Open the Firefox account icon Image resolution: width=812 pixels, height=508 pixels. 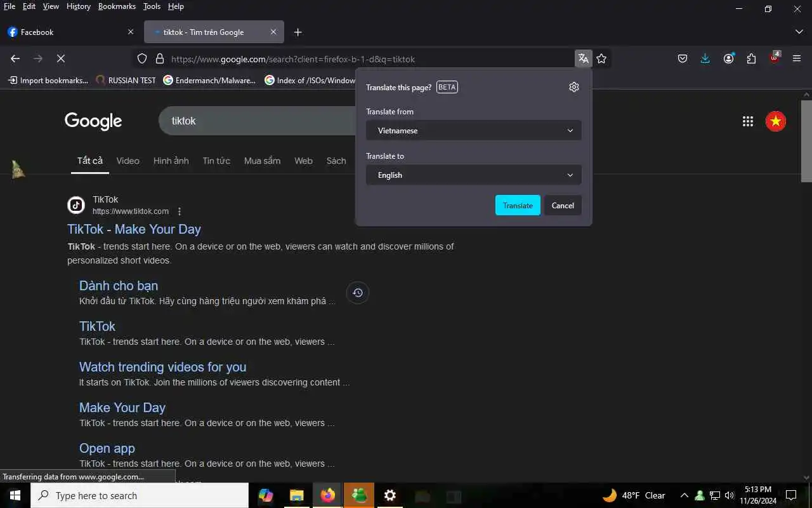pyautogui.click(x=728, y=58)
